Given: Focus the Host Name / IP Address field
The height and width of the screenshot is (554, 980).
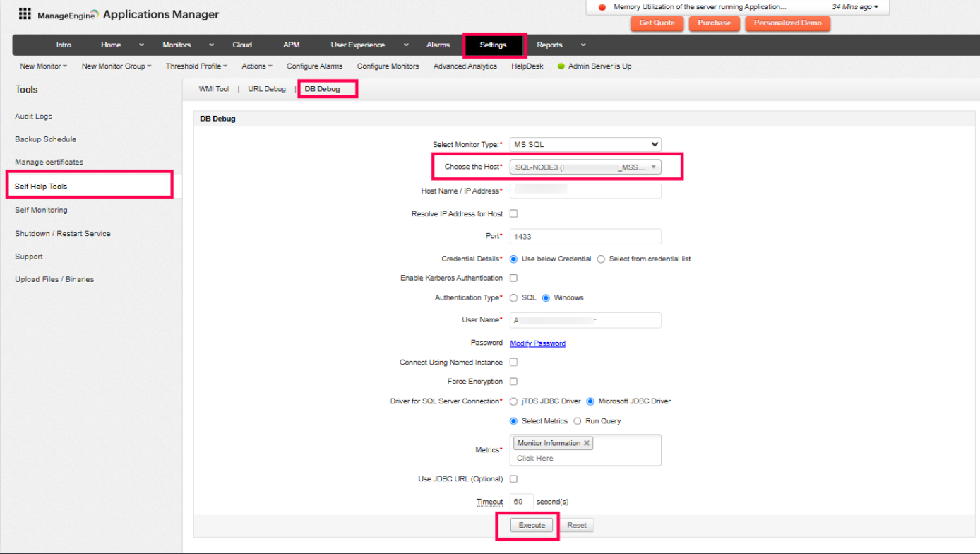Looking at the screenshot, I should coord(585,191).
